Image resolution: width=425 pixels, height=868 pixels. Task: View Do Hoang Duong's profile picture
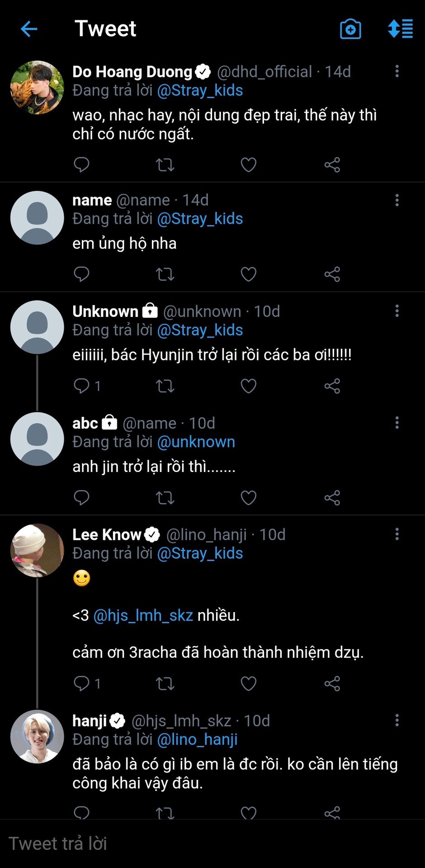(37, 87)
